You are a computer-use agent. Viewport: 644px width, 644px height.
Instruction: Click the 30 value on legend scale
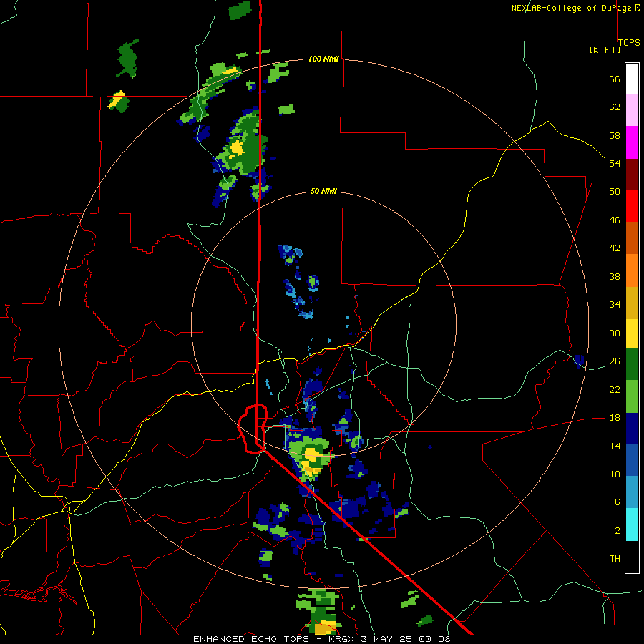click(x=615, y=333)
